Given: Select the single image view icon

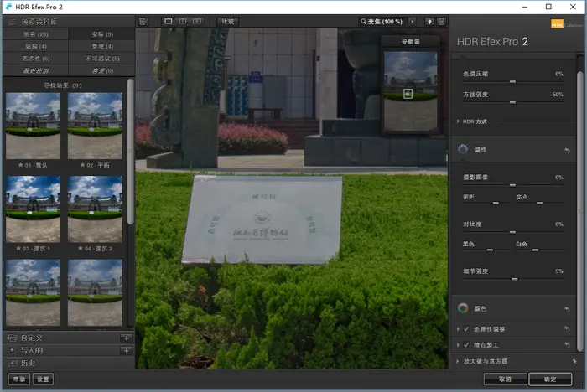Looking at the screenshot, I should (x=169, y=21).
